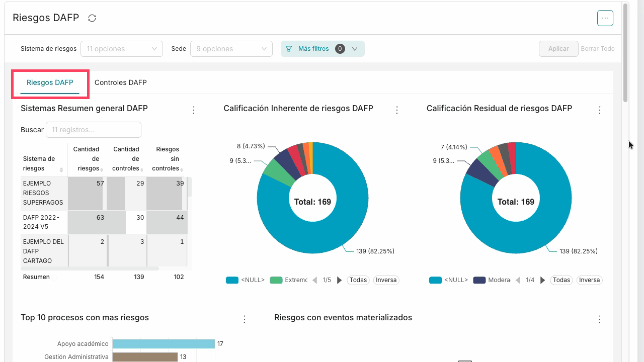Click Todas in the Inherente chart legend

[358, 280]
